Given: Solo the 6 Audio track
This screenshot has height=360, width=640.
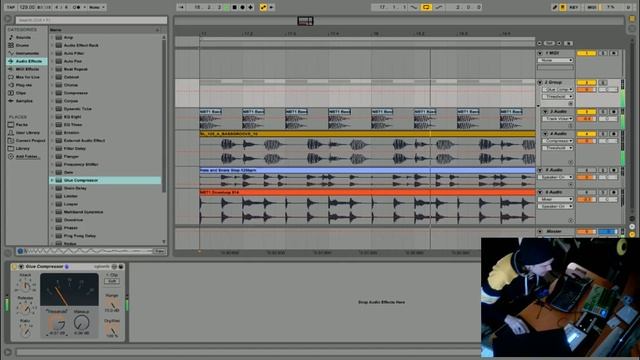Looking at the screenshot, I should pos(603,192).
